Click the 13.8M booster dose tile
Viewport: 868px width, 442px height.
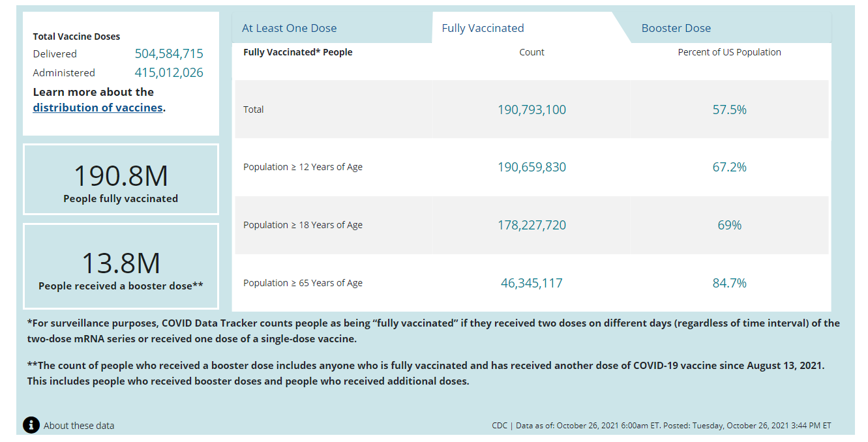click(121, 267)
